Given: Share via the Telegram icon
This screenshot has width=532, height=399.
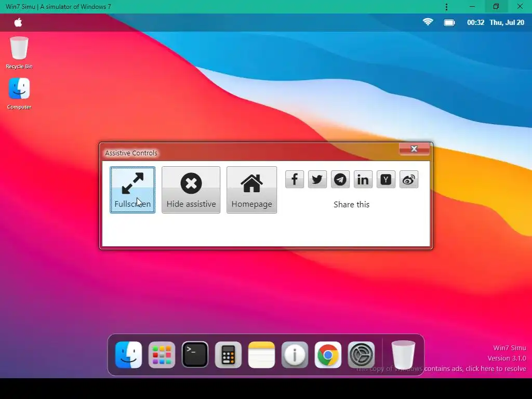Looking at the screenshot, I should [340, 179].
